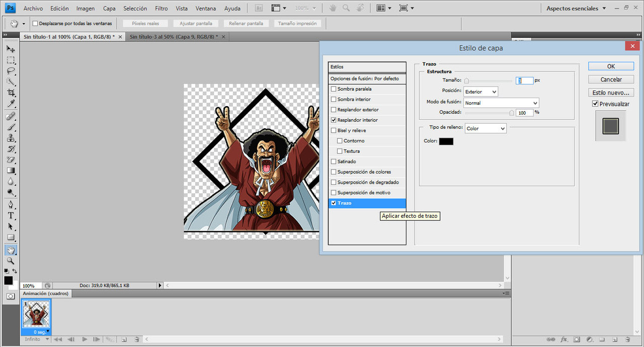The height and width of the screenshot is (347, 644).
Task: Duplicate the selected animation frame
Action: tap(124, 339)
